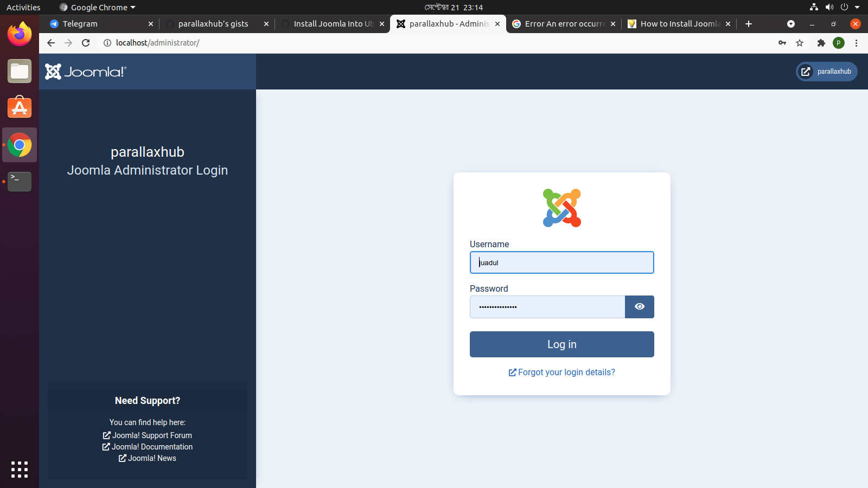The height and width of the screenshot is (488, 868).
Task: Click the Joomla! logo in the sidebar header
Action: pyautogui.click(x=85, y=71)
